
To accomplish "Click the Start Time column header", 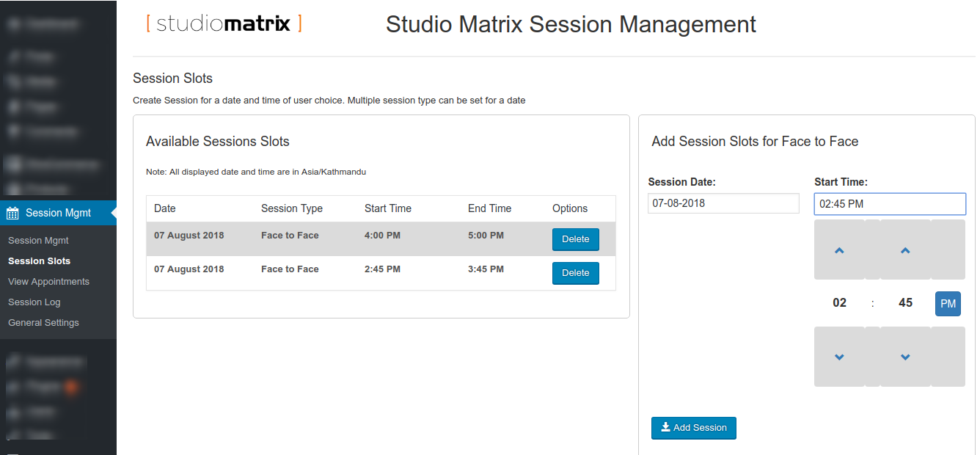I will pos(387,208).
